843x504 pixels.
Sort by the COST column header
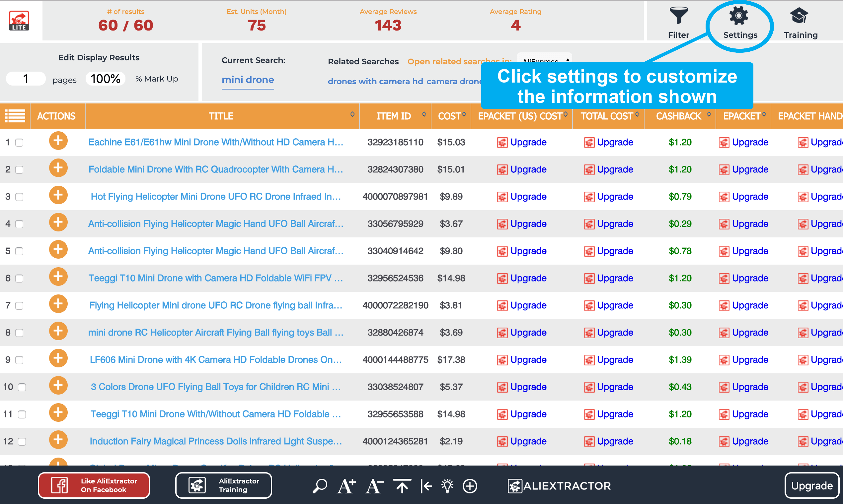451,116
